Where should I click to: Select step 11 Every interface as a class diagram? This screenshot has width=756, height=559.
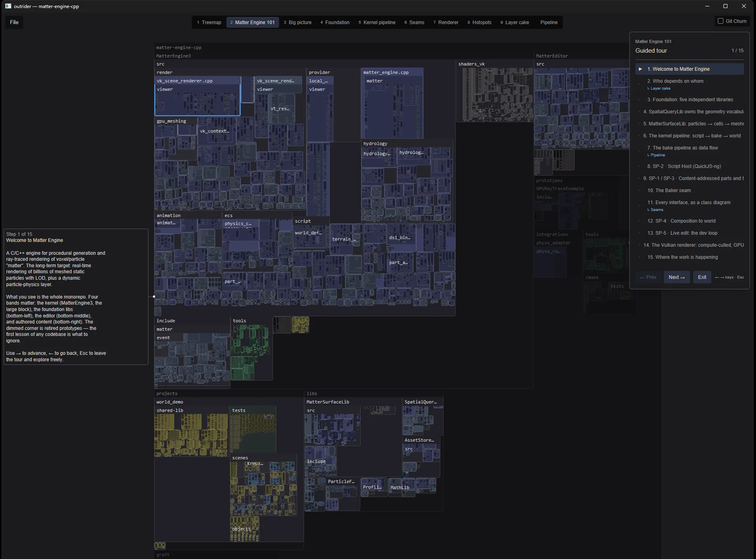pos(689,203)
